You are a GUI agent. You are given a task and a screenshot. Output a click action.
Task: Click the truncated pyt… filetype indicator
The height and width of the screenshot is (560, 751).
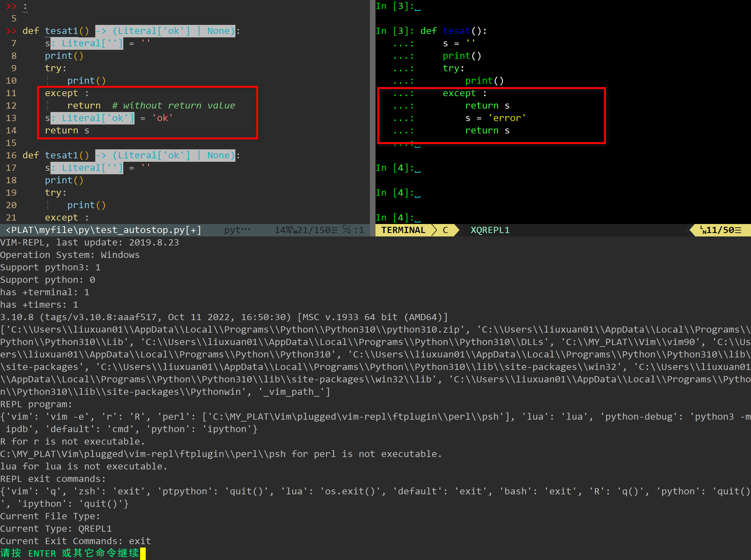tap(237, 230)
